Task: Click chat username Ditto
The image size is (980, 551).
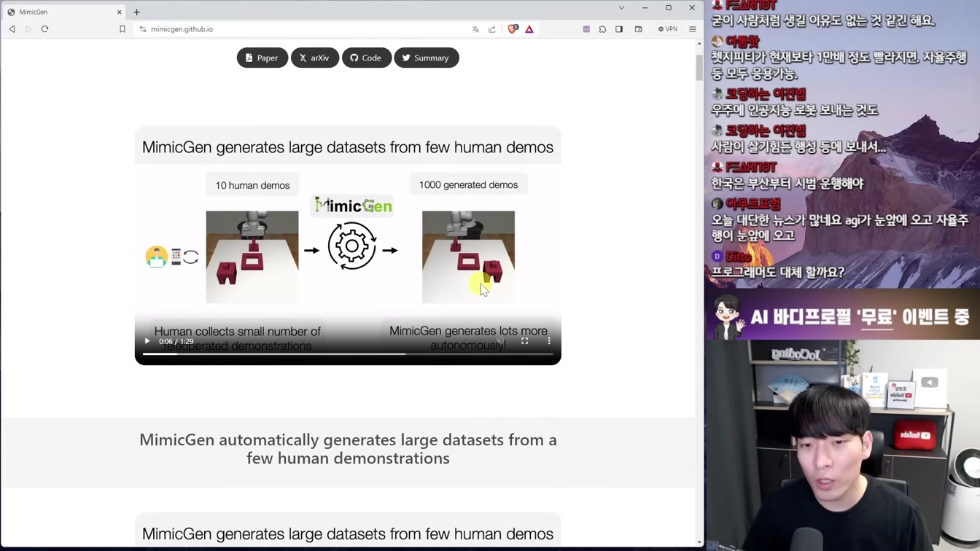Action: point(739,257)
